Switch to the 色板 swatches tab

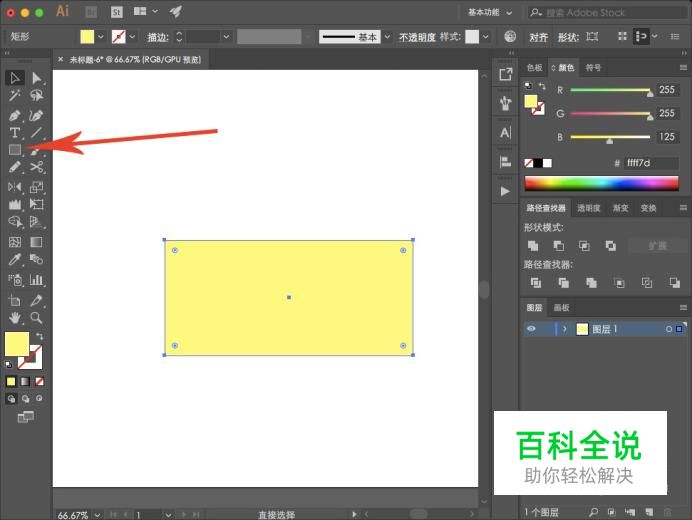point(535,68)
